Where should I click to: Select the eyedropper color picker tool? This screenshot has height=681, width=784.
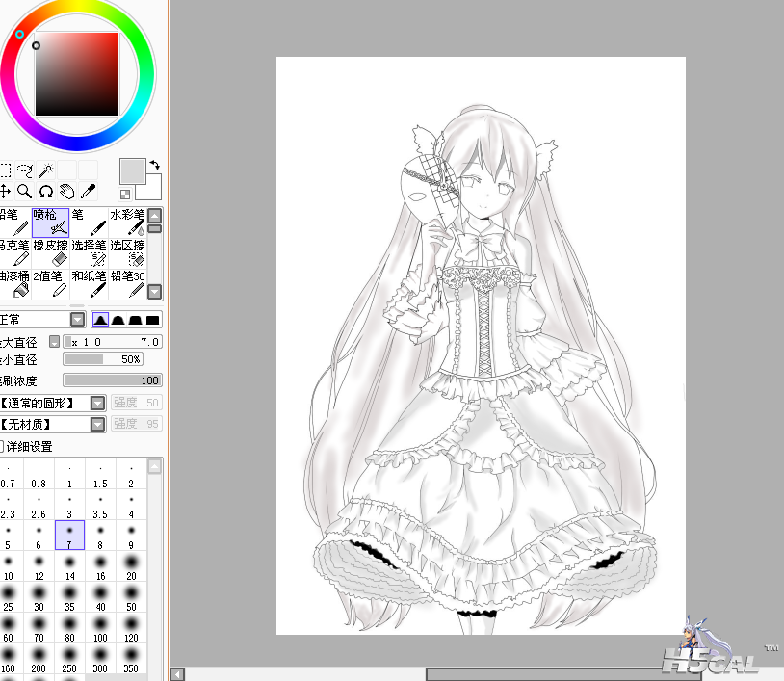88,191
